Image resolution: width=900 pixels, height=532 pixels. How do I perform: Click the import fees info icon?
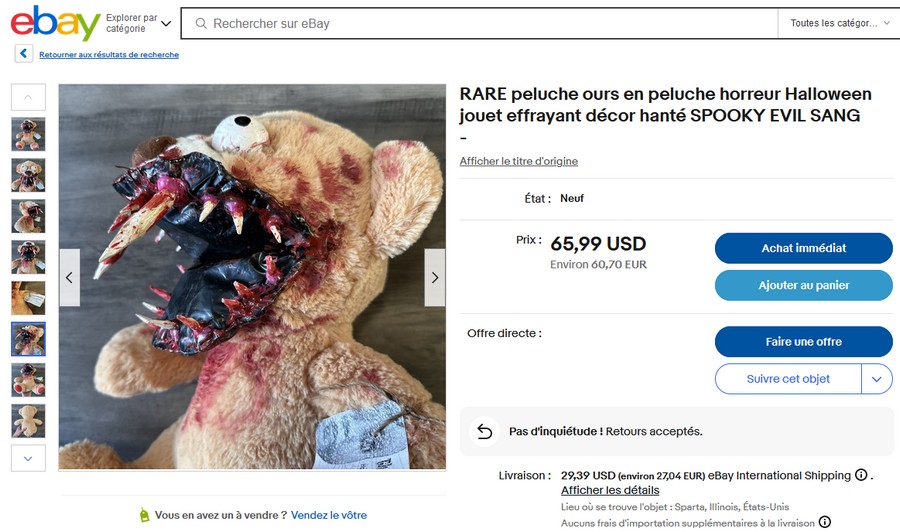(825, 522)
